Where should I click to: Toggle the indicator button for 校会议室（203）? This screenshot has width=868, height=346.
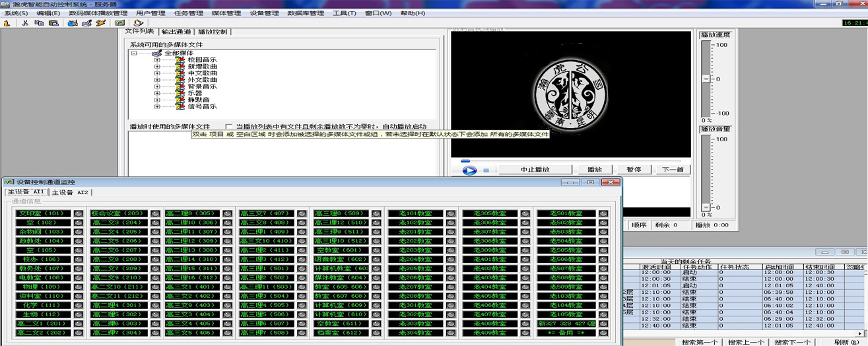point(155,214)
